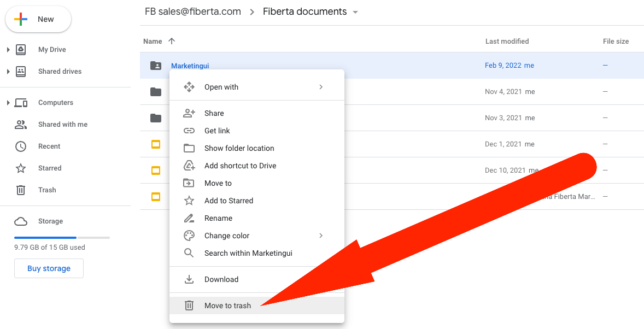The image size is (644, 329).
Task: Open the Fiberta documents dropdown arrow
Action: pos(355,13)
